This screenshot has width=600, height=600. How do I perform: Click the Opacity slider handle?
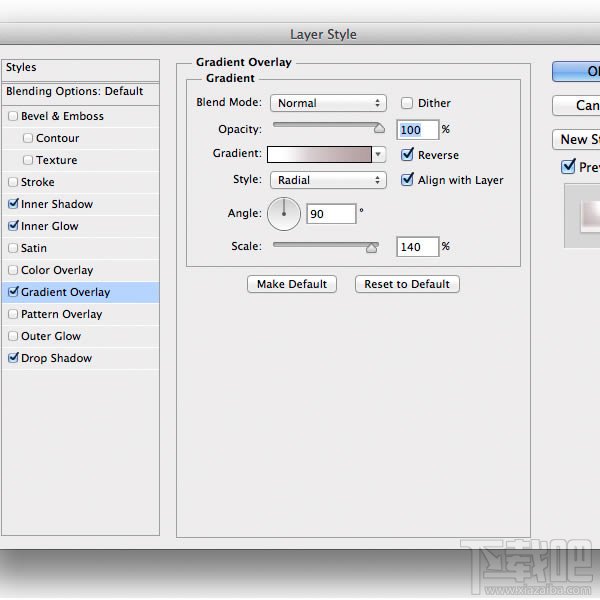(379, 128)
